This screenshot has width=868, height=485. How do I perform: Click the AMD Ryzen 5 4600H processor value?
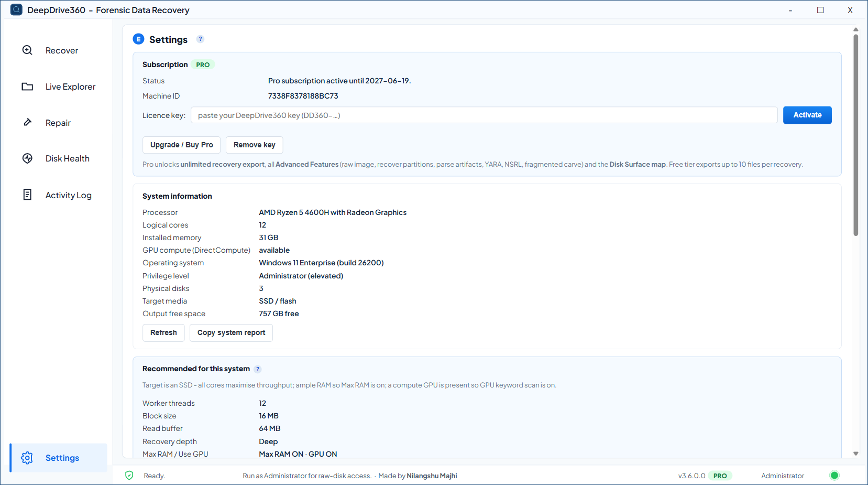click(x=333, y=212)
